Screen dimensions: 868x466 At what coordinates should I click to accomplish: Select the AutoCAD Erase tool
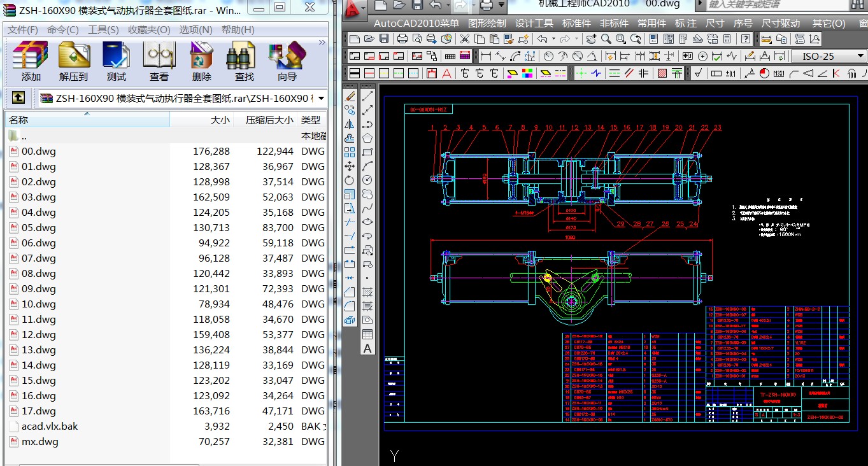350,96
